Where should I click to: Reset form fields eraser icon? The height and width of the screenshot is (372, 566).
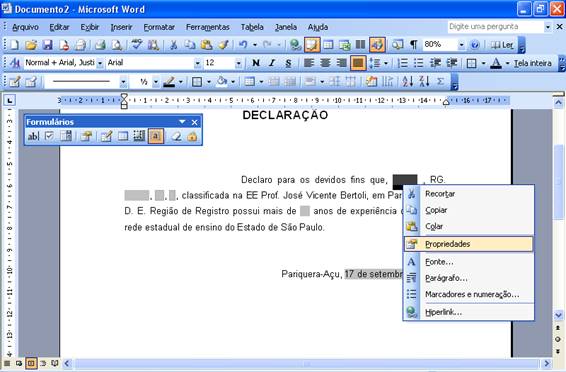click(x=176, y=136)
